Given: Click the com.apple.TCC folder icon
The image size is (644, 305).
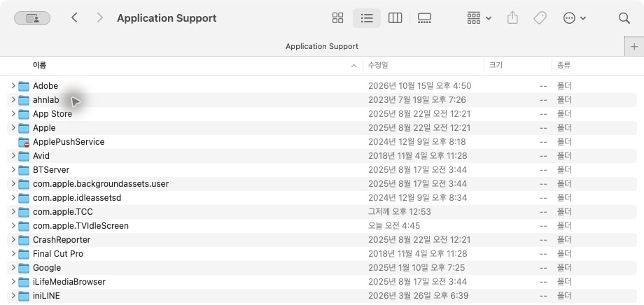Looking at the screenshot, I should tap(24, 212).
